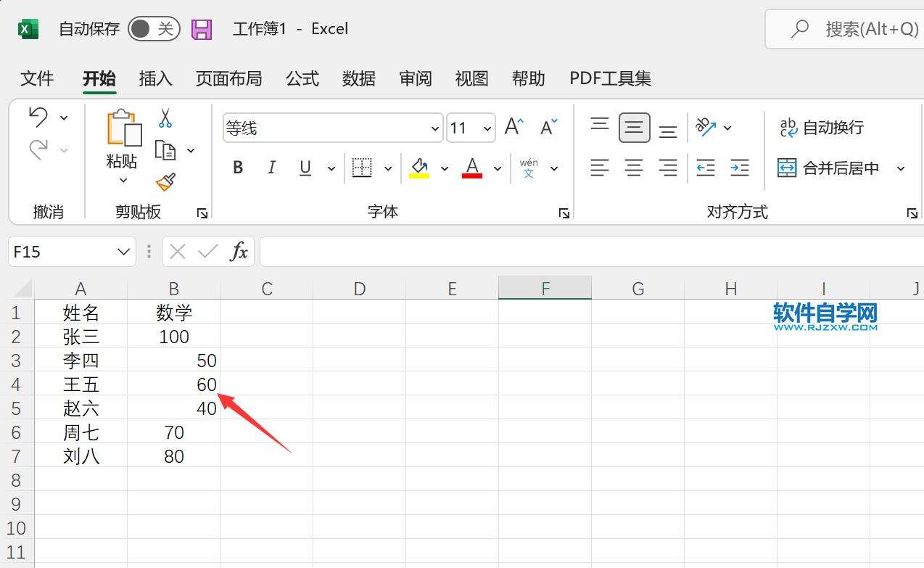Apply center horizontal text alignment
This screenshot has height=568, width=924.
pyautogui.click(x=634, y=168)
